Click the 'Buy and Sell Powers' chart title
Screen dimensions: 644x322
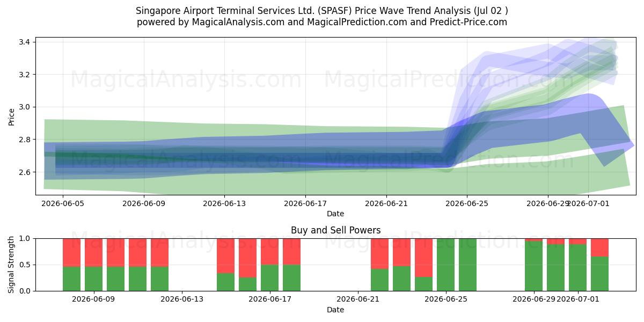coord(335,230)
